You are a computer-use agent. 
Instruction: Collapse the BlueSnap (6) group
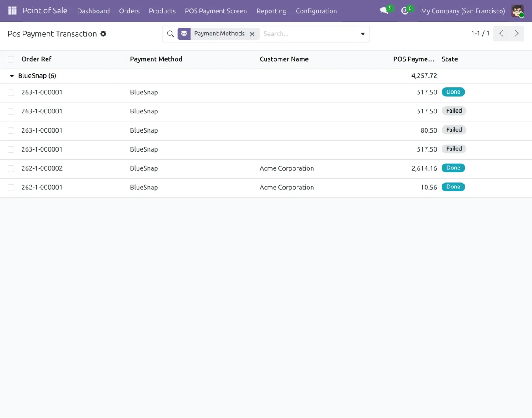(x=12, y=76)
